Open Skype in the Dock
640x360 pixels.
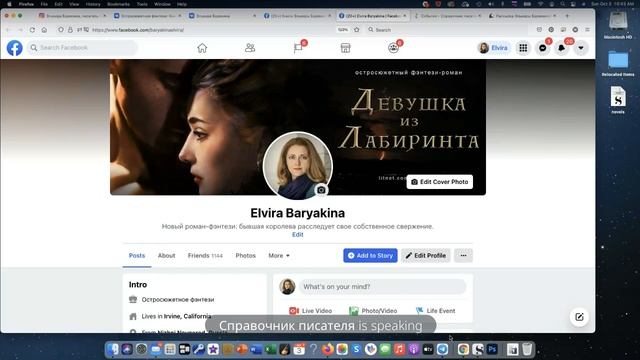[x=356, y=349]
